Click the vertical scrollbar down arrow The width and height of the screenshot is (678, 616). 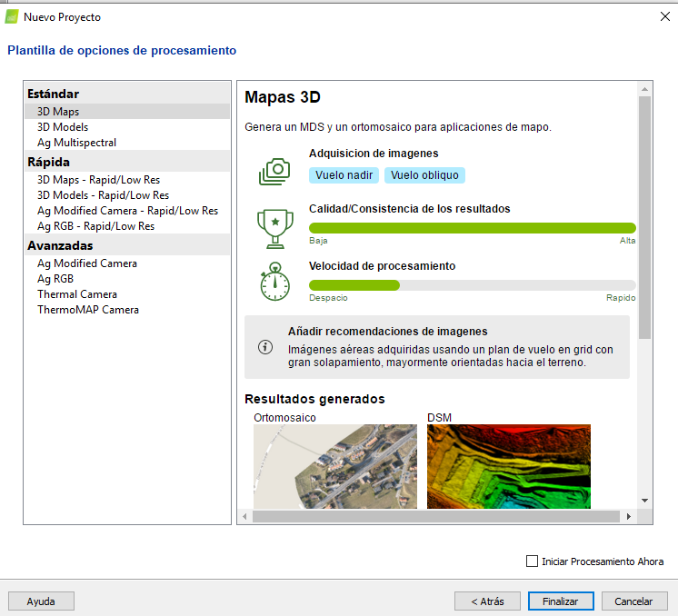[x=644, y=501]
